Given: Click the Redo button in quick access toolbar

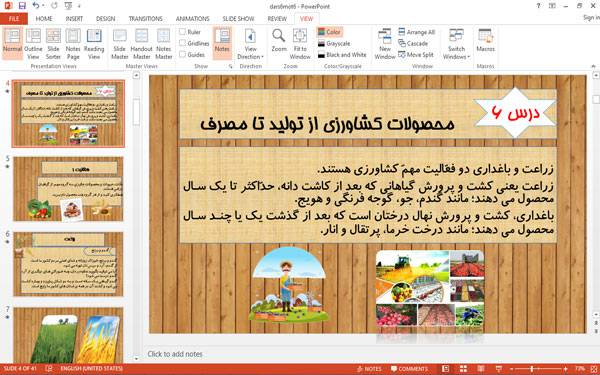Looking at the screenshot, I should [x=54, y=6].
